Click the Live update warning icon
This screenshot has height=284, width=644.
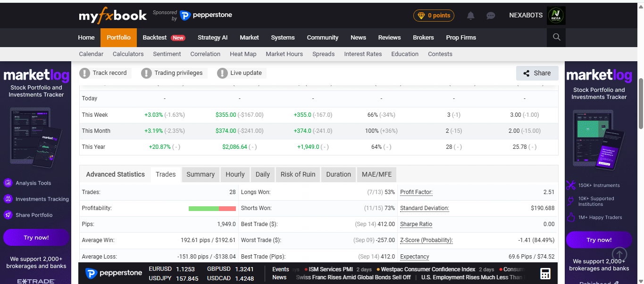222,73
